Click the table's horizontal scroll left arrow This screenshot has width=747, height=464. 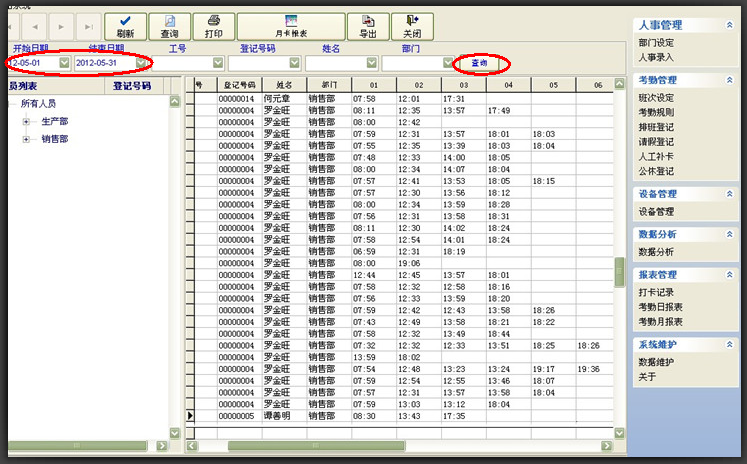point(192,446)
